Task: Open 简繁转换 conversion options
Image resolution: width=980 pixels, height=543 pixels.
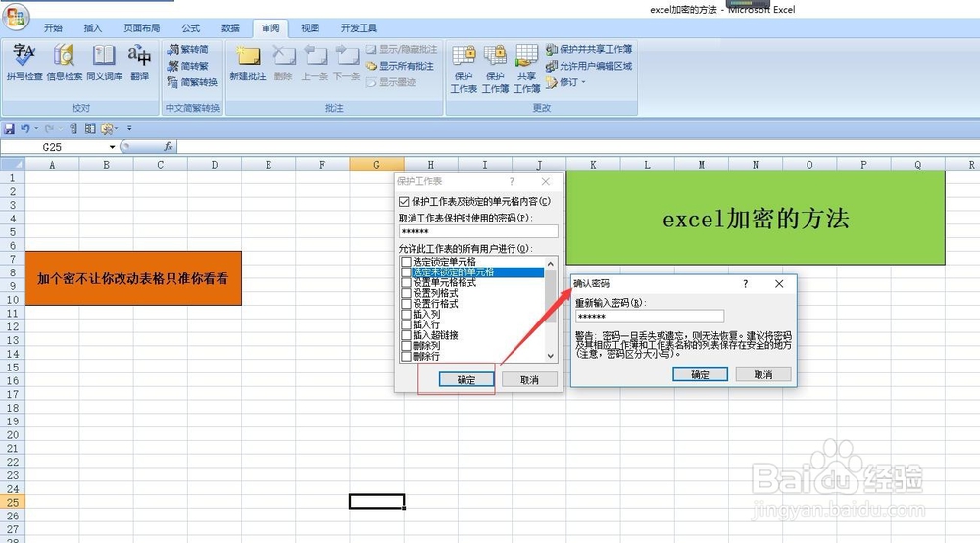Action: [x=192, y=82]
